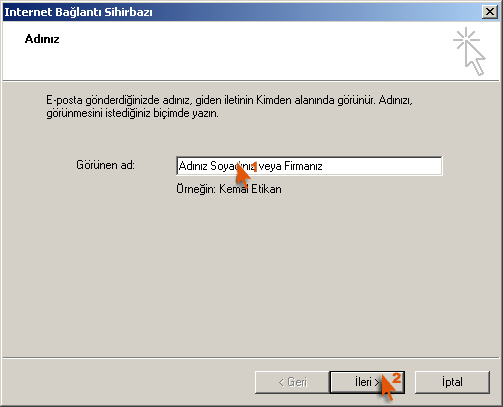The image size is (503, 407).
Task: Click the görünmesini istediğiniz biçimde yazın line
Action: (x=132, y=113)
